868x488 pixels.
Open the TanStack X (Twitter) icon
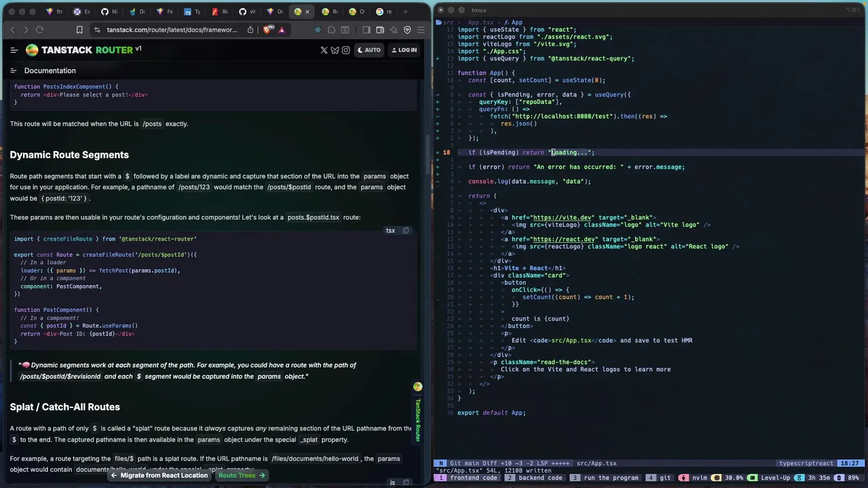[324, 50]
